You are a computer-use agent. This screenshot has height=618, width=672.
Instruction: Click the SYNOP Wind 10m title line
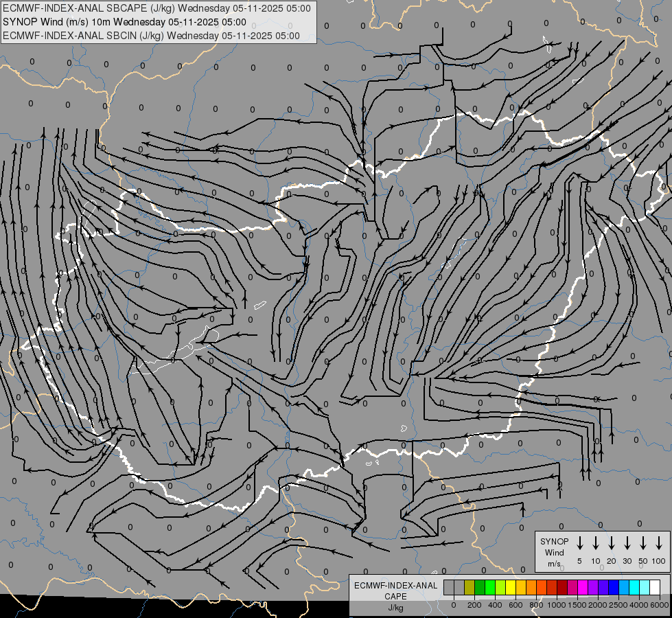[x=124, y=22]
